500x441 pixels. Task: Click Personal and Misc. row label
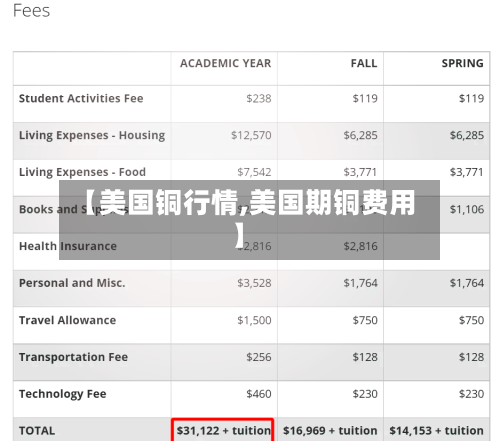(x=72, y=283)
